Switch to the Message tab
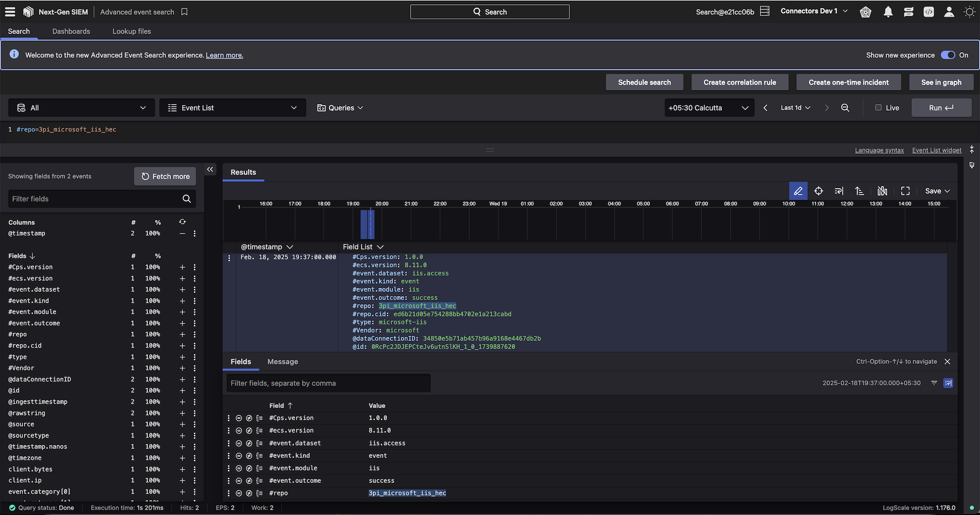Viewport: 980px width, 515px height. click(x=282, y=361)
